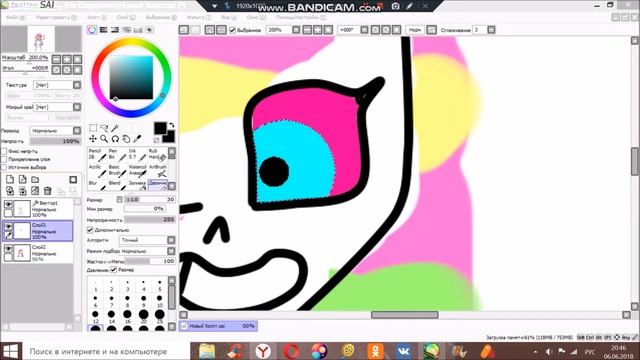Open the Файл menu

click(16, 18)
